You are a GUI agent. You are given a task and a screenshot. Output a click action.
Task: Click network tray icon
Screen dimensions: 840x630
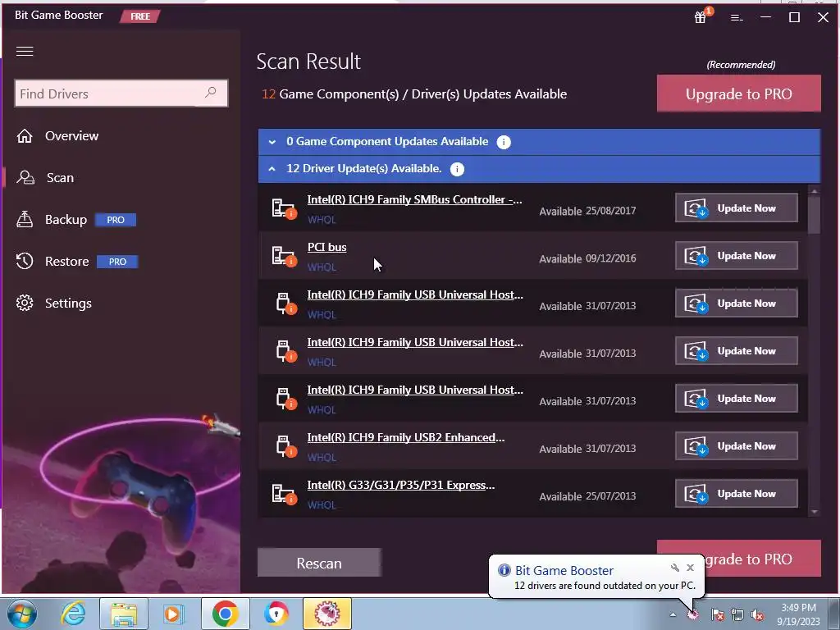[x=737, y=615]
